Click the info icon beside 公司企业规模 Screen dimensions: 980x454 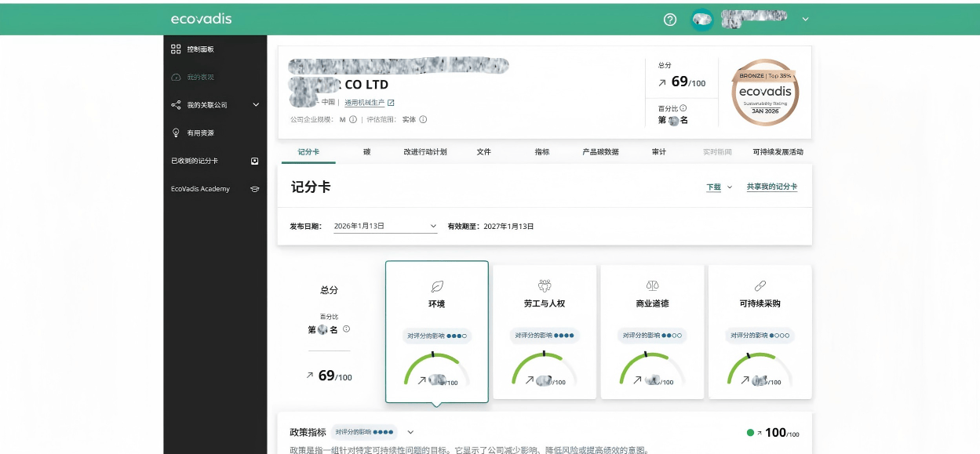pos(353,120)
